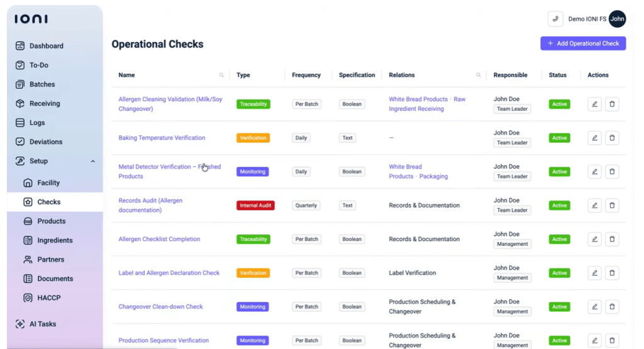Click the search icon in the Name column header
Image resolution: width=644 pixels, height=349 pixels.
(x=222, y=75)
